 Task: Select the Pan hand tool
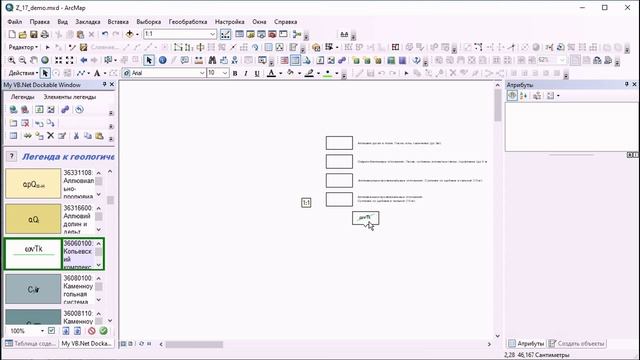[x=34, y=60]
